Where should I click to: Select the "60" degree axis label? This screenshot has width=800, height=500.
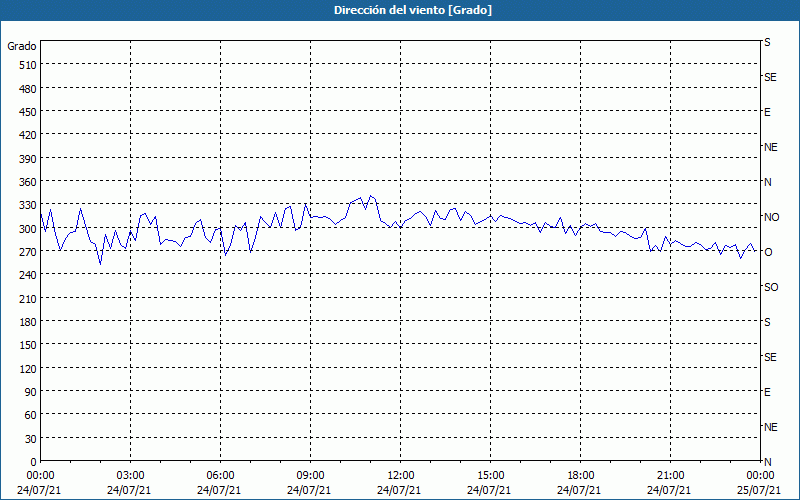pos(31,415)
